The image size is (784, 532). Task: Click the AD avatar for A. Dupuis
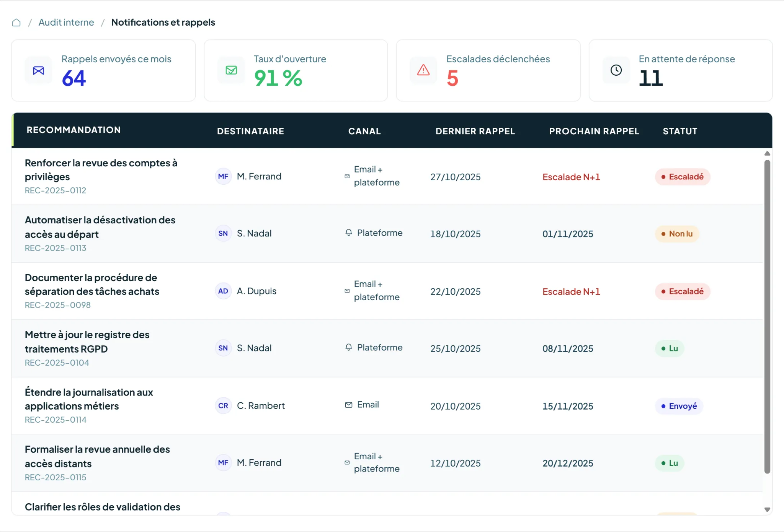(223, 291)
